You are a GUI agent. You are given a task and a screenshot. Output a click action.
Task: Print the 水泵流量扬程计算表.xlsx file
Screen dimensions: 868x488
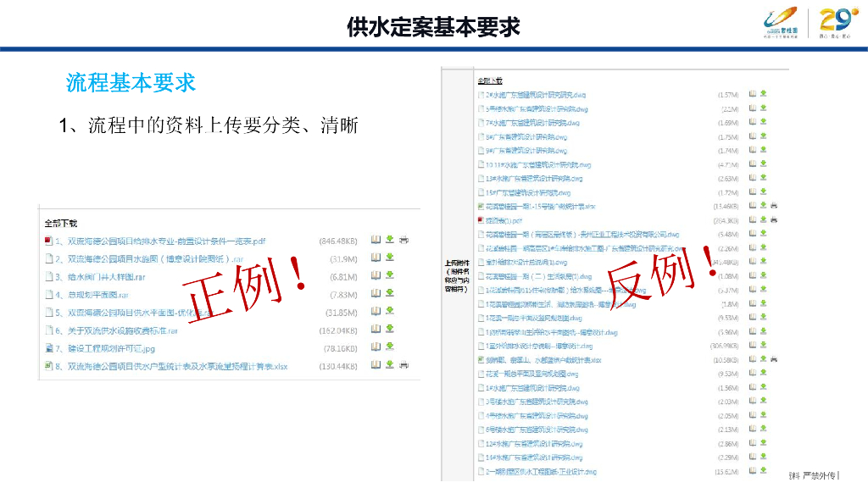pos(404,364)
